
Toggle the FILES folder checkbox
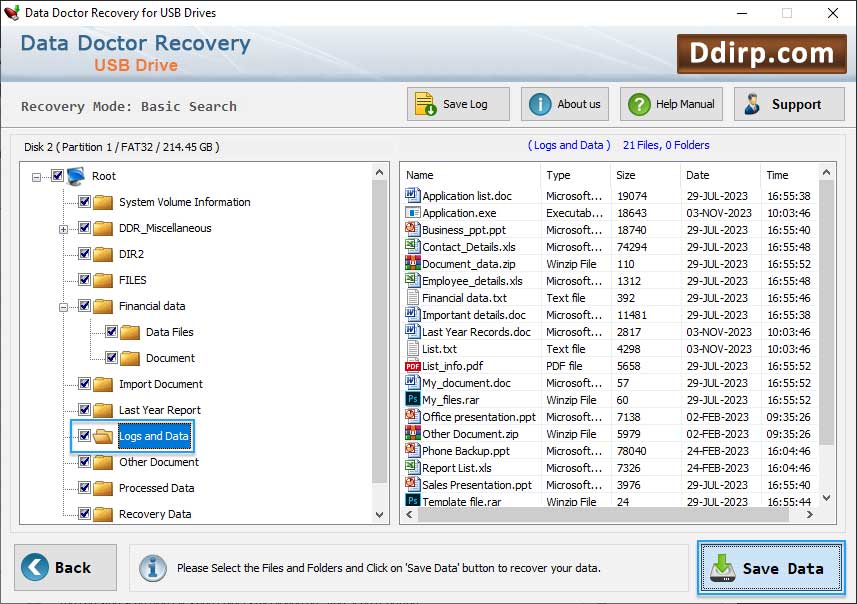pos(84,279)
